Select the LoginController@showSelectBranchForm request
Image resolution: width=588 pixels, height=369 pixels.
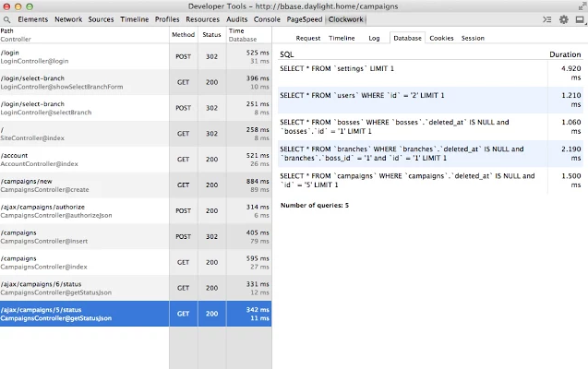136,82
